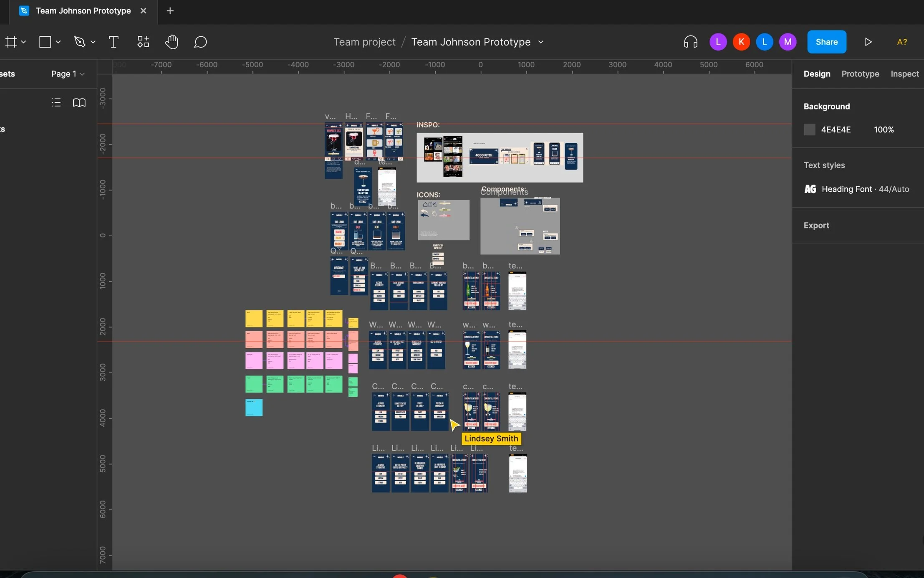The image size is (924, 578).
Task: Open the Resources components tool
Action: click(143, 42)
